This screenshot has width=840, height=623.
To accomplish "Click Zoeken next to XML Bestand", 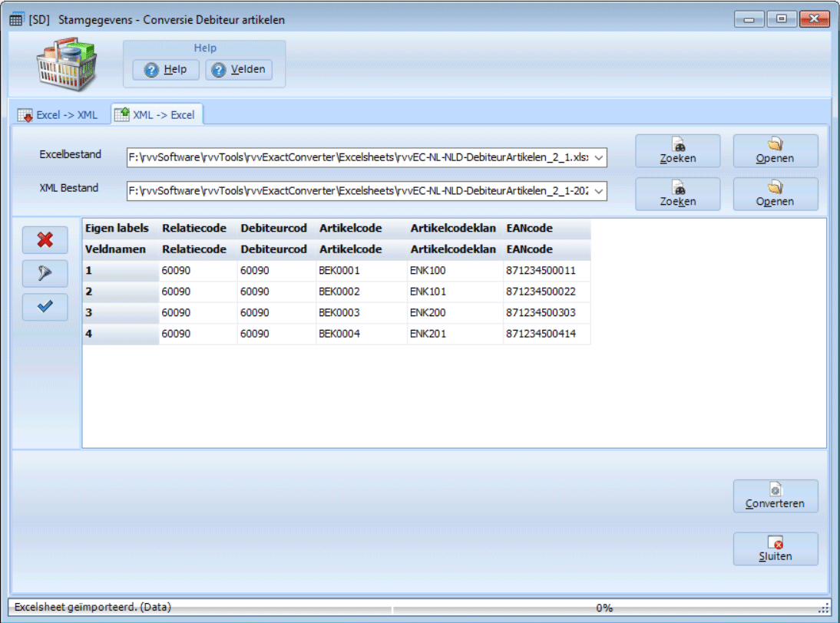I will tap(678, 194).
